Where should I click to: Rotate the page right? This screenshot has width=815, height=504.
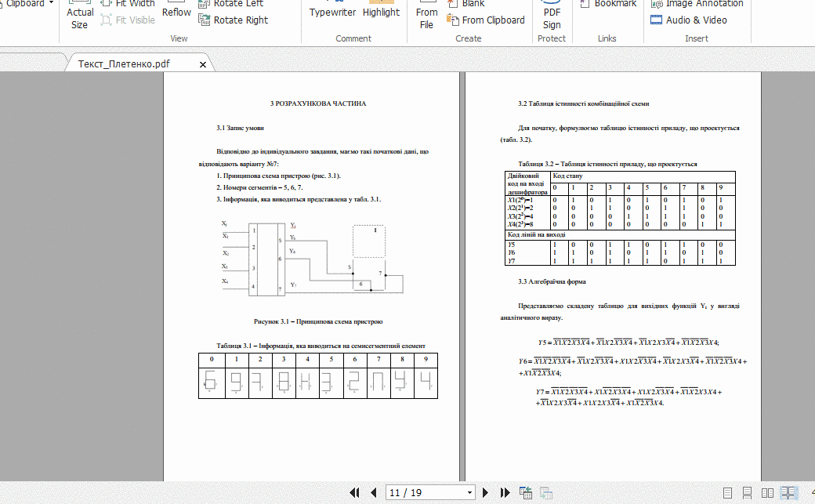234,20
